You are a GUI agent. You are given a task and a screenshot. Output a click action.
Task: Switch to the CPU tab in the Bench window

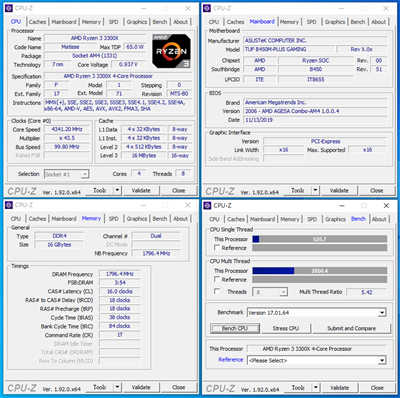tap(214, 219)
